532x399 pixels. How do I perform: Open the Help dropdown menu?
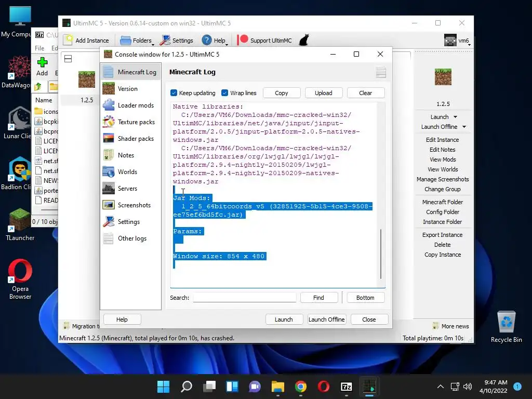(x=215, y=41)
